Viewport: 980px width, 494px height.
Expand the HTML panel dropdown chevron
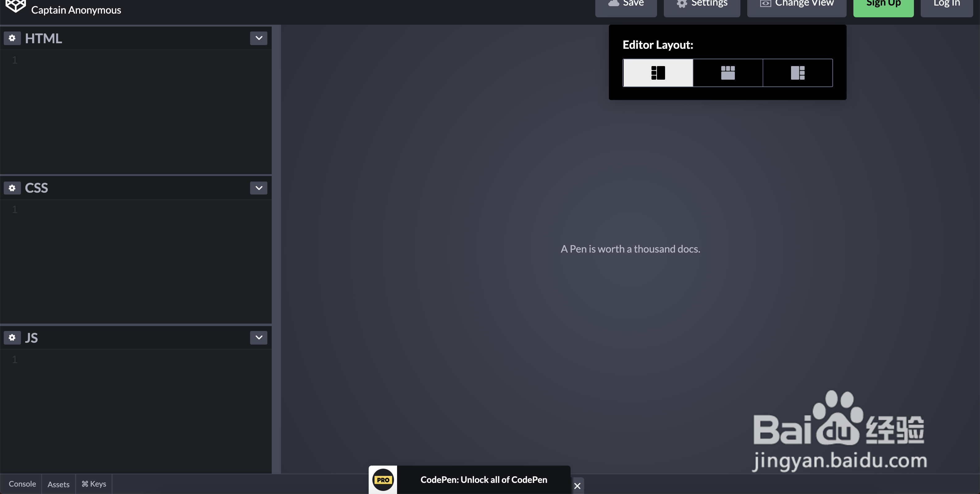pos(259,38)
